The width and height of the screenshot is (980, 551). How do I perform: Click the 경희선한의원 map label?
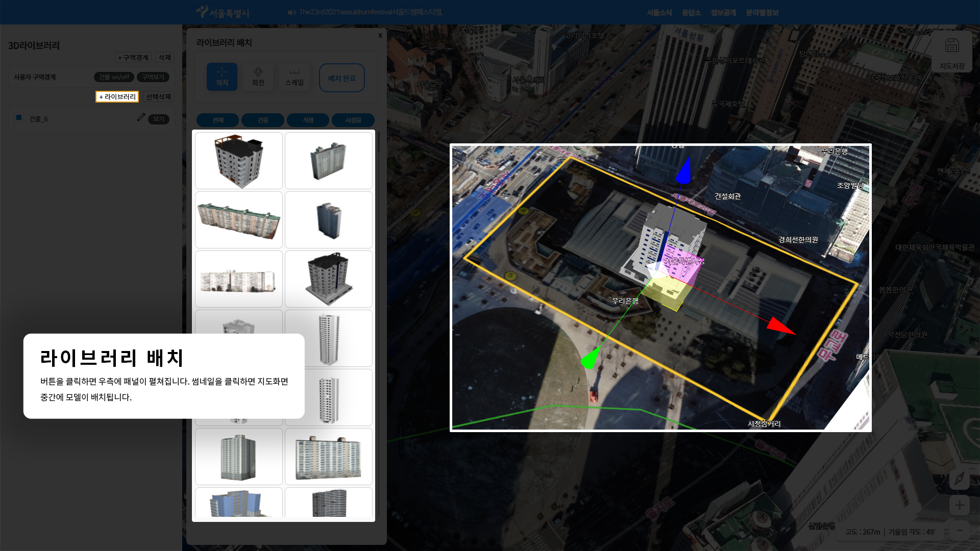click(x=798, y=240)
